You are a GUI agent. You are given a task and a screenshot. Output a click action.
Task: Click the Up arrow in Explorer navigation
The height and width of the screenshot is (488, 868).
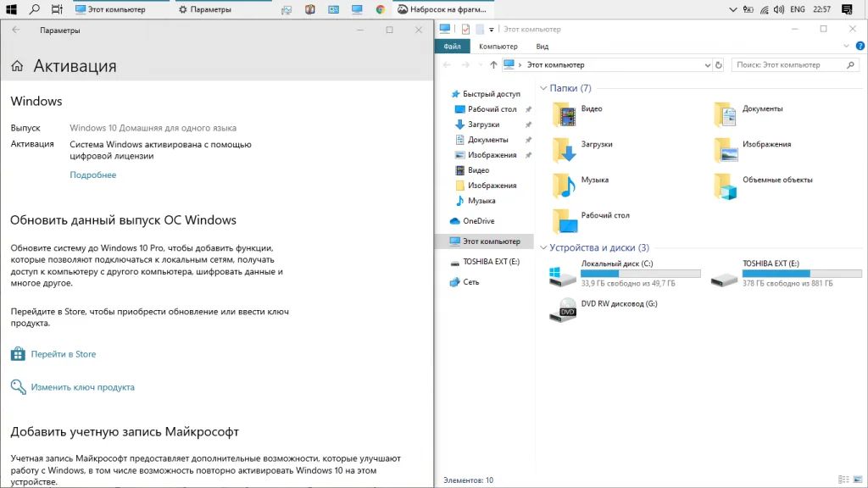(493, 64)
